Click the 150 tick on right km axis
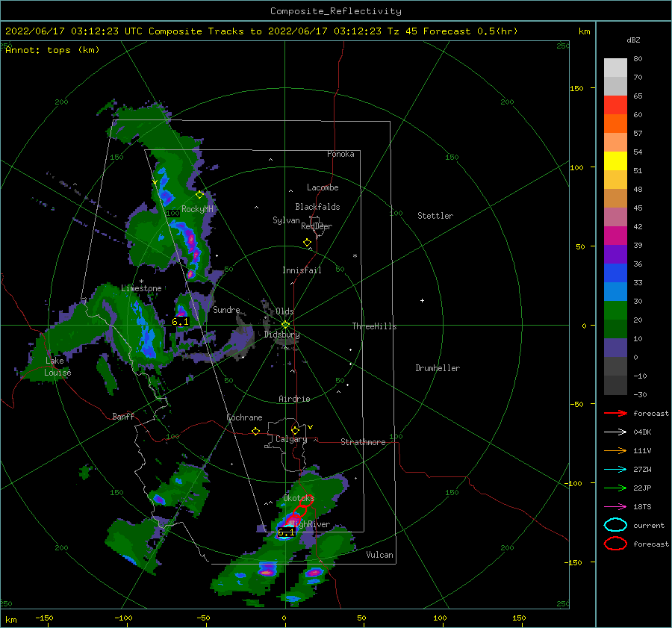The width and height of the screenshot is (672, 628). (577, 88)
